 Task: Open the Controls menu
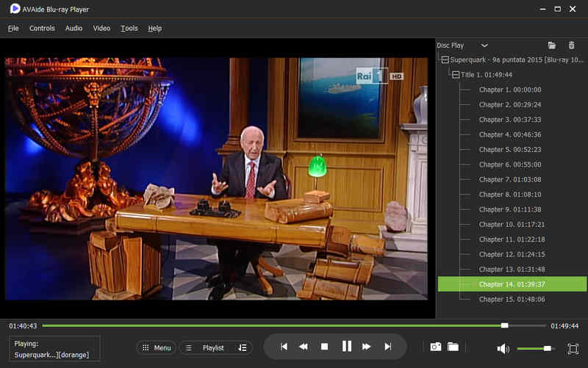pos(42,28)
